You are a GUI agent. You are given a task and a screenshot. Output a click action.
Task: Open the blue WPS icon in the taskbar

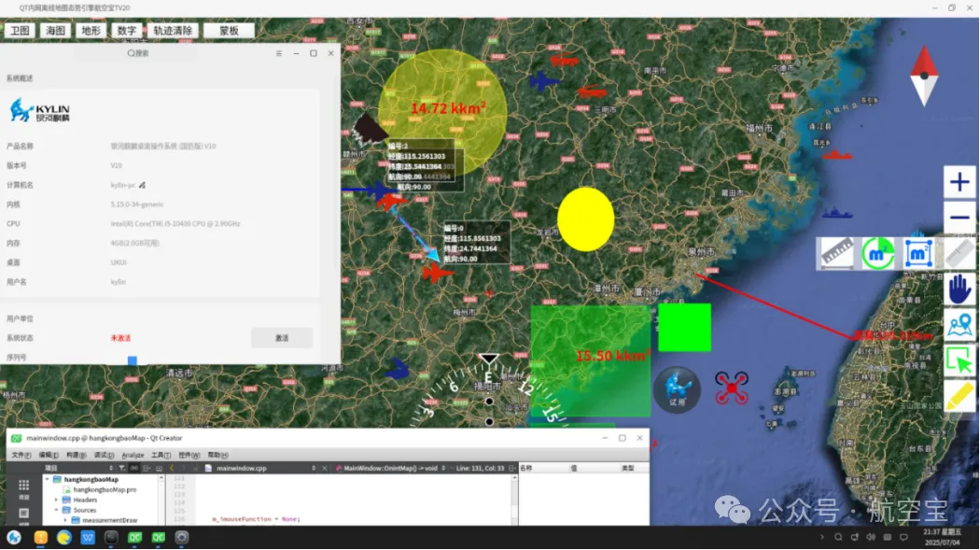click(88, 538)
